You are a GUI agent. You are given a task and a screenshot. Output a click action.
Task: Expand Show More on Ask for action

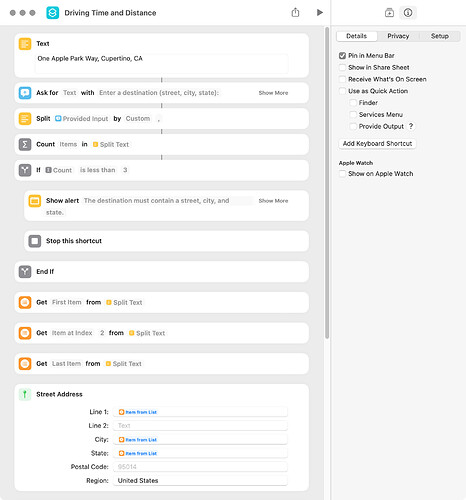pyautogui.click(x=273, y=93)
